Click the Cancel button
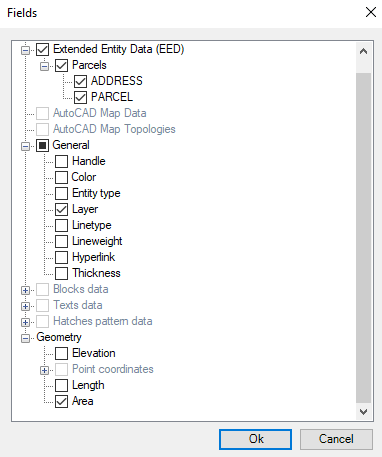Image resolution: width=382 pixels, height=457 pixels. (336, 439)
